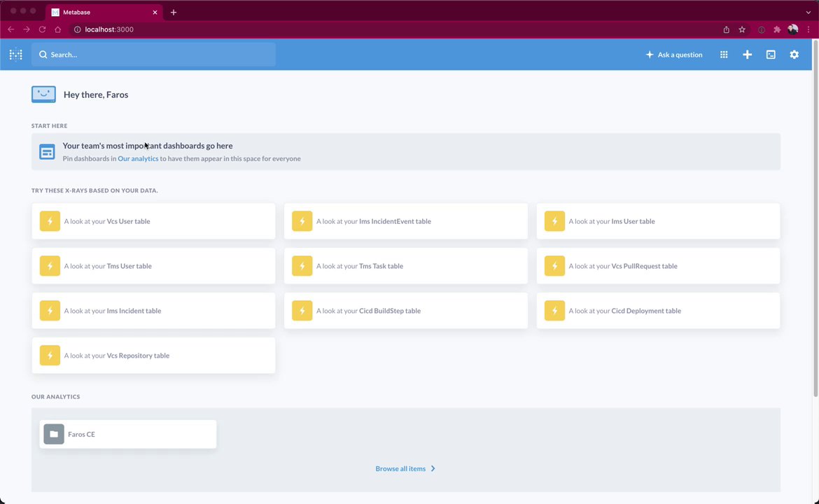Open the Ims Incident table x-ray

153,311
